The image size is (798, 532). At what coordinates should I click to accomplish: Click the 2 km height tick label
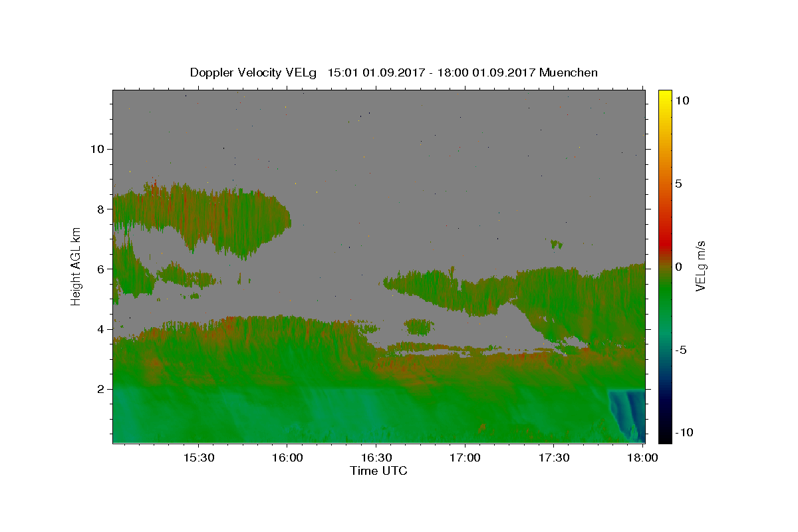99,389
